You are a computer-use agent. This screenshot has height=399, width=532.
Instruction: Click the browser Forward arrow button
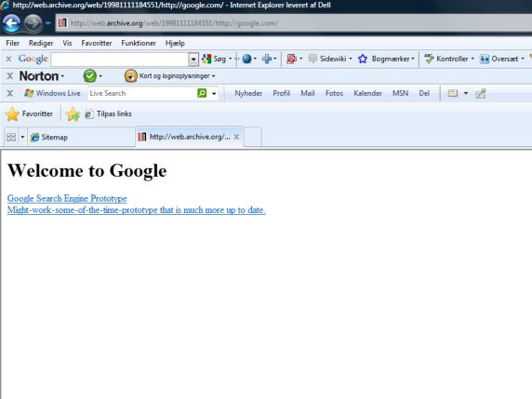[33, 23]
